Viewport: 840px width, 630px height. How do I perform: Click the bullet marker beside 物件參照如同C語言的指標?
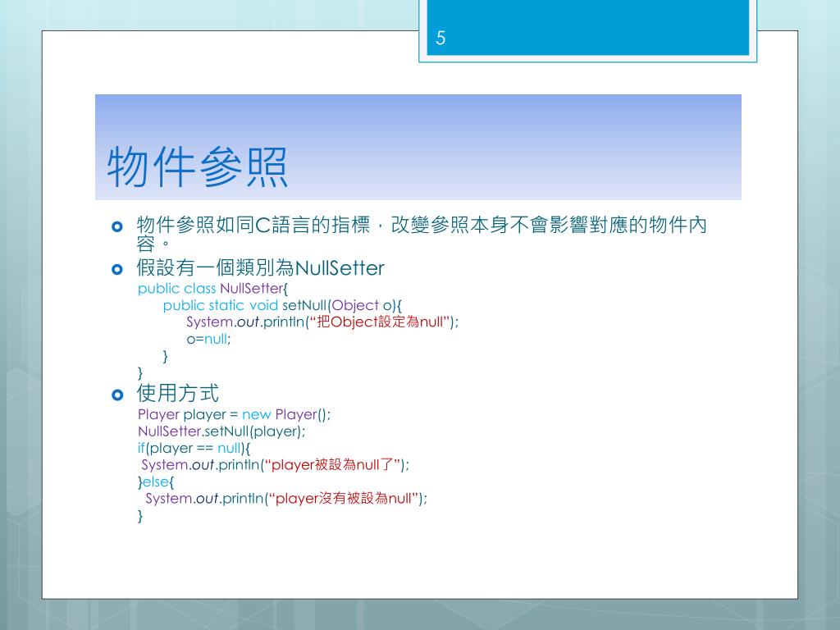tap(117, 226)
